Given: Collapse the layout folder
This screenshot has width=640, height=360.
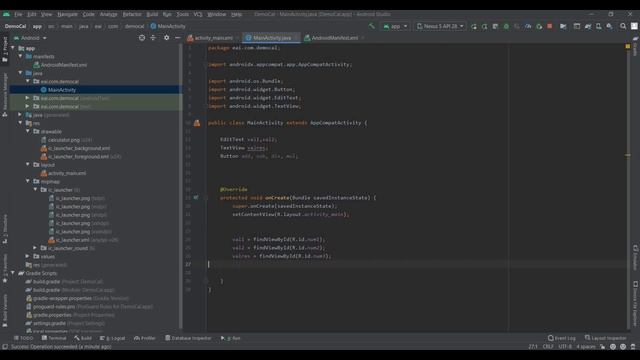Looking at the screenshot, I should tap(28, 164).
